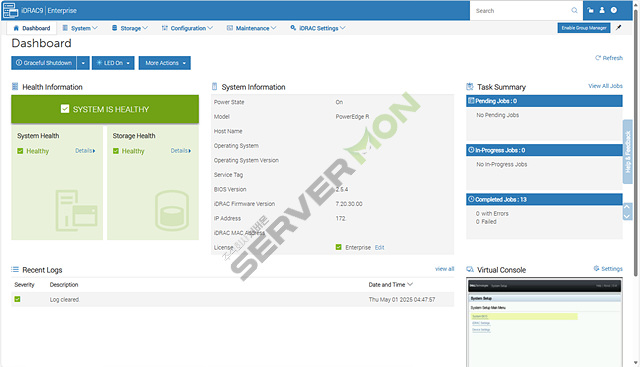Open Storage Health Details link
The height and width of the screenshot is (367, 640).
[180, 151]
